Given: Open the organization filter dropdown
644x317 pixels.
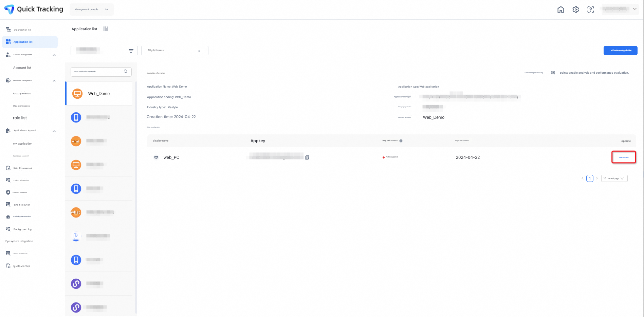Looking at the screenshot, I should (104, 51).
